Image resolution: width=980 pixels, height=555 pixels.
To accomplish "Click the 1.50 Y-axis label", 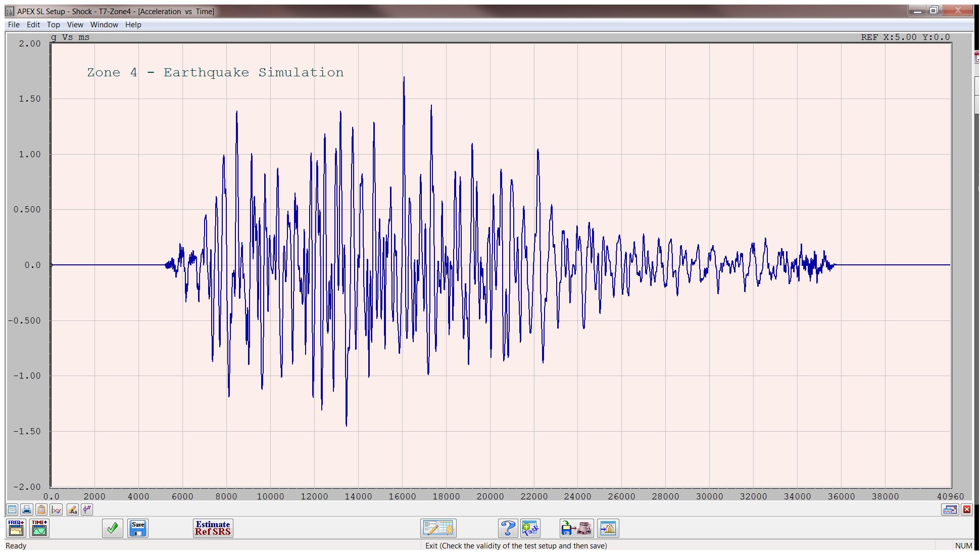I will (x=30, y=99).
